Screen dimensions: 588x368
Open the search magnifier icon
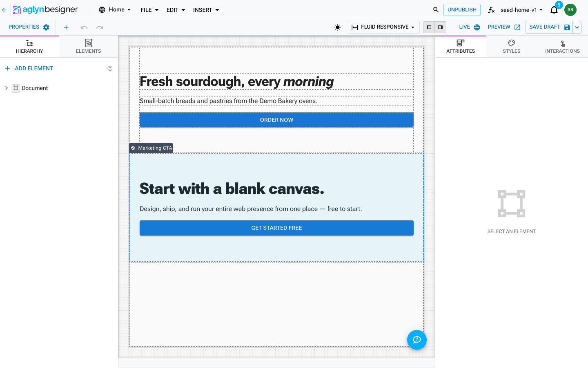436,10
